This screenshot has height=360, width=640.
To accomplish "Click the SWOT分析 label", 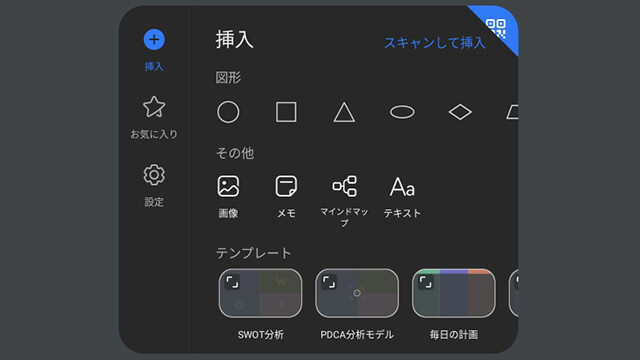I will click(260, 335).
